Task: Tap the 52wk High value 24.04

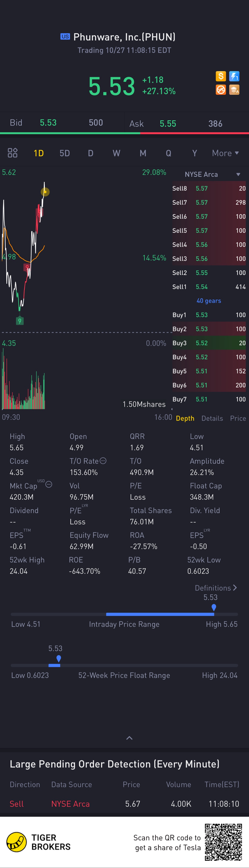Action: 19,571
